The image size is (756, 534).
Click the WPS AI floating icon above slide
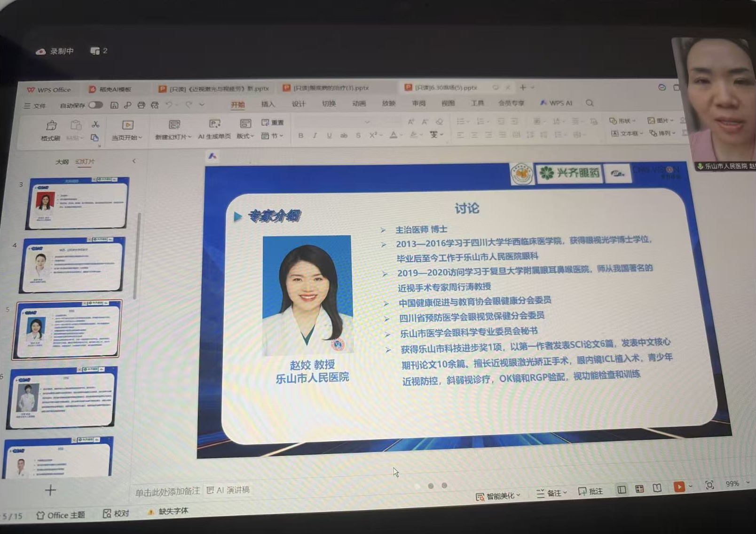tap(213, 156)
